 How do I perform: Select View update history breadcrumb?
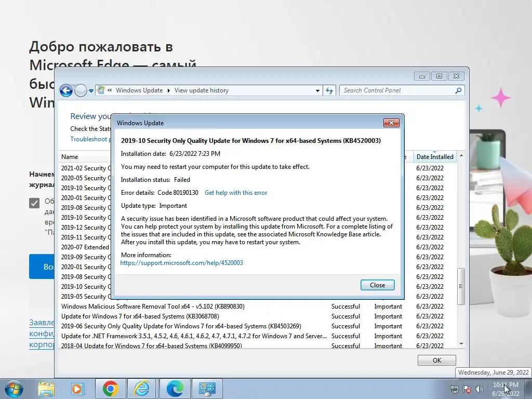pos(202,90)
